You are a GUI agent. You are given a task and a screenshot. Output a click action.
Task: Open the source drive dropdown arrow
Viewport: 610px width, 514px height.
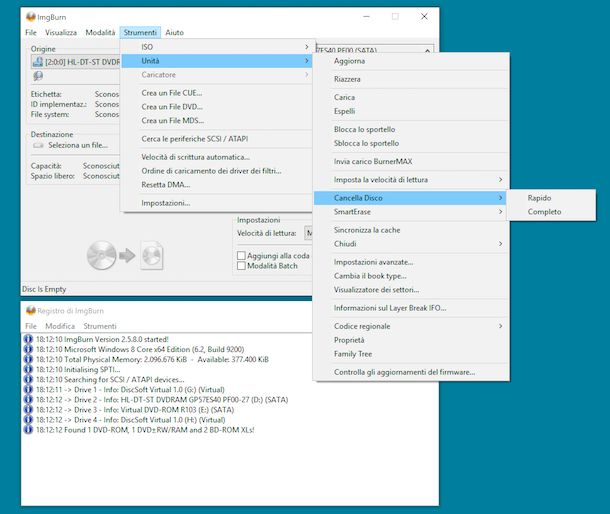pyautogui.click(x=427, y=51)
